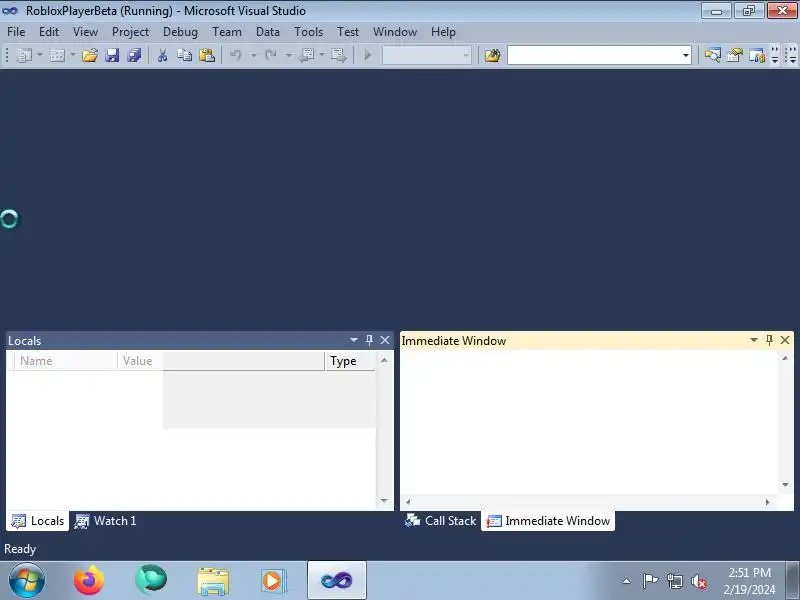Viewport: 800px width, 600px height.
Task: Open the toolbar options overflow arrow
Action: pos(775,55)
